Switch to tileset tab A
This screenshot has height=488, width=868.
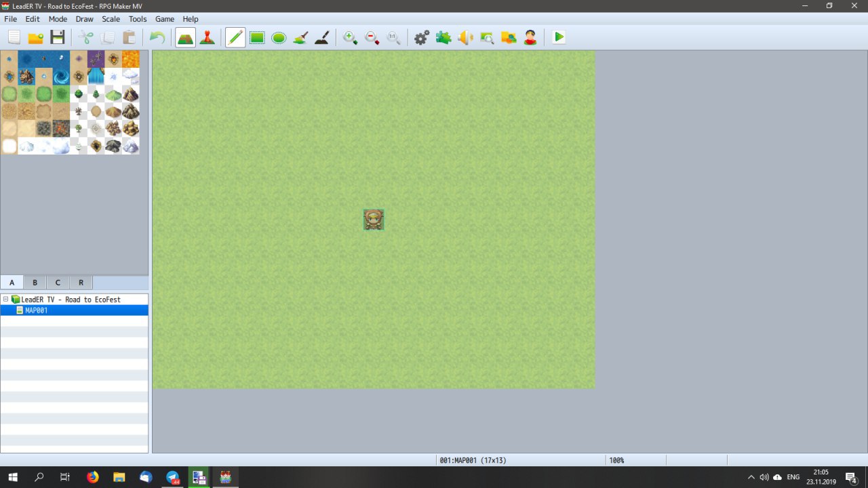pos(12,283)
